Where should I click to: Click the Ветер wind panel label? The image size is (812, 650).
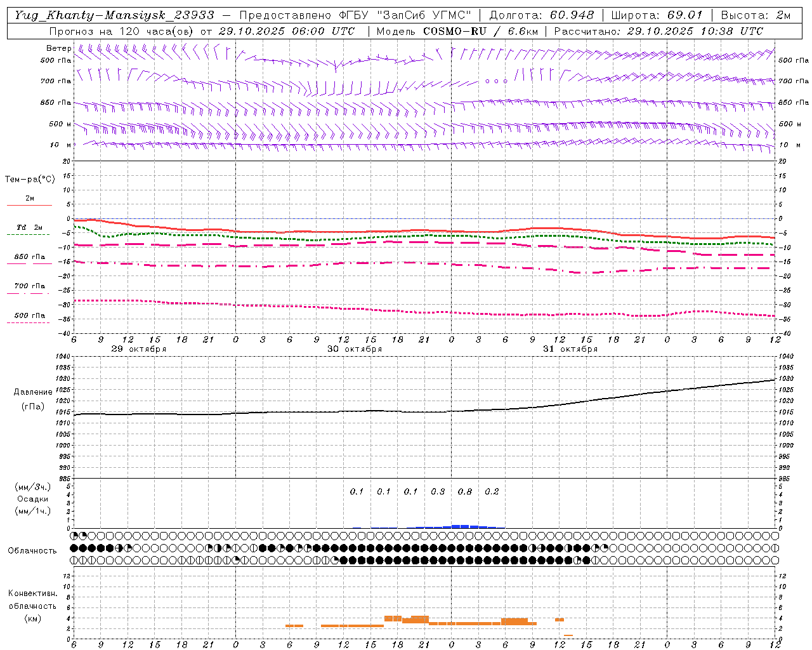click(58, 48)
